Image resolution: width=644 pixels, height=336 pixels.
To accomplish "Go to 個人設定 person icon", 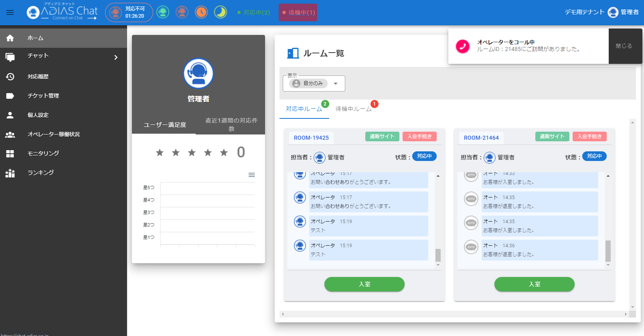I will tap(10, 115).
